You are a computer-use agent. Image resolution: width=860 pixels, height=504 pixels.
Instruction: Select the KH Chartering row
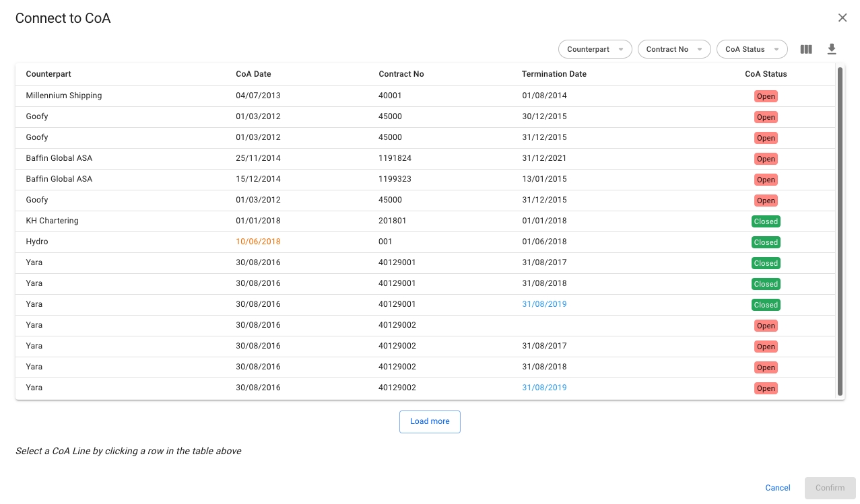(52, 221)
